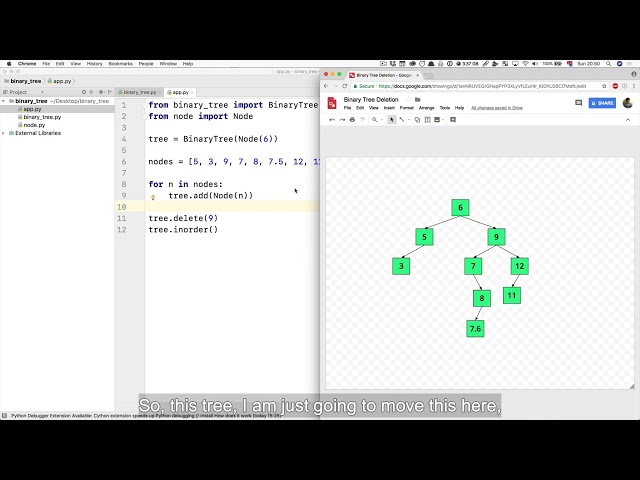Click the Undo arrow in Google Drawings toolbar
640x480 pixels.
332,120
